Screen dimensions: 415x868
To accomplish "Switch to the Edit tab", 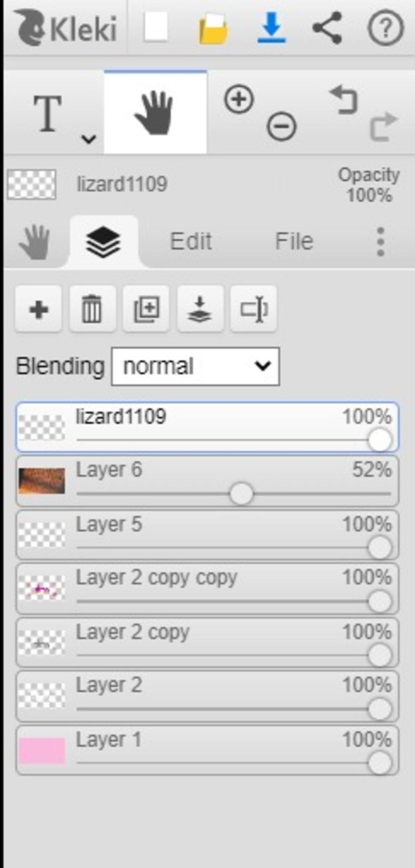I will click(x=191, y=242).
